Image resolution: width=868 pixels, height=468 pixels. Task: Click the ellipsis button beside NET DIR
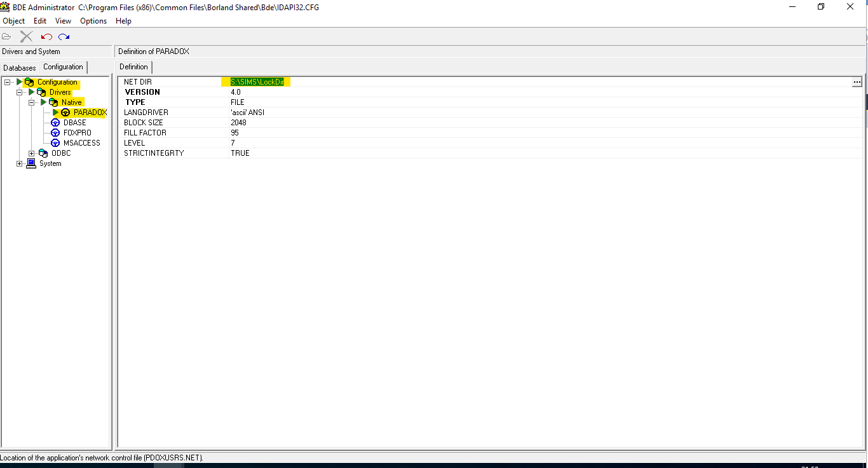coord(857,81)
